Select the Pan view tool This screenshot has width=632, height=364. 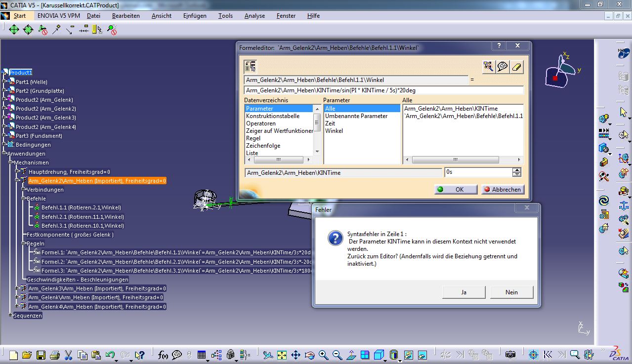[x=295, y=355]
